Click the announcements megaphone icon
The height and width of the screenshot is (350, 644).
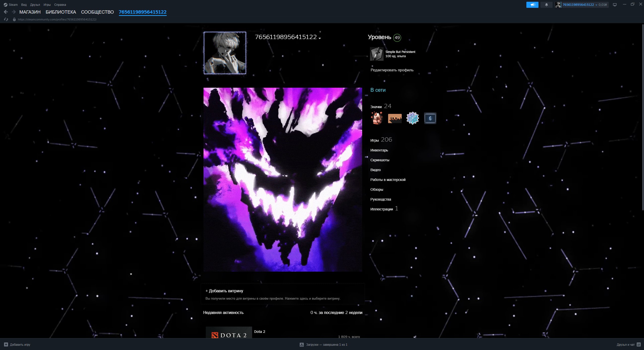(x=532, y=5)
